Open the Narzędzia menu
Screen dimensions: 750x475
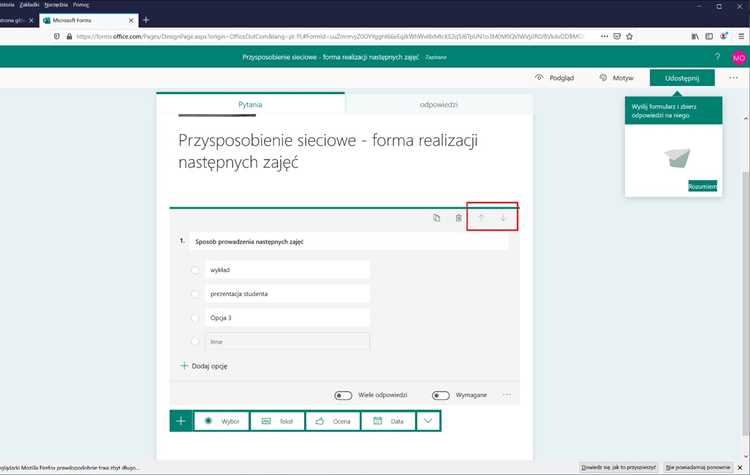click(x=56, y=4)
